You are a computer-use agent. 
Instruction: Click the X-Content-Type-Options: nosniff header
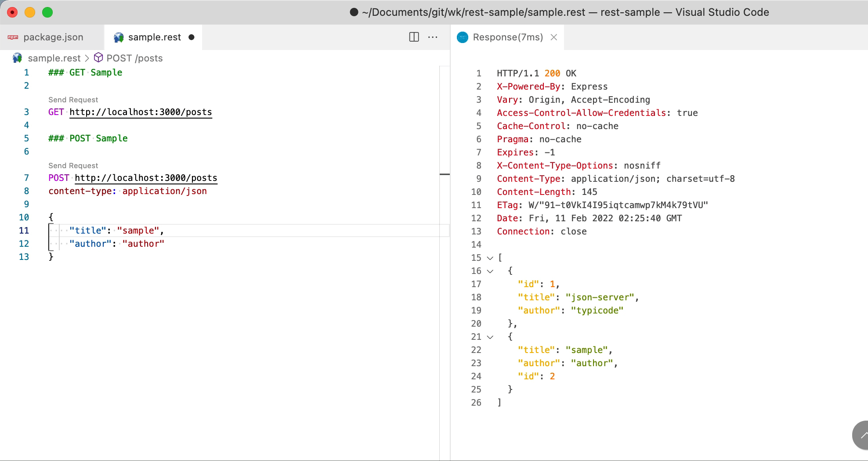[579, 166]
